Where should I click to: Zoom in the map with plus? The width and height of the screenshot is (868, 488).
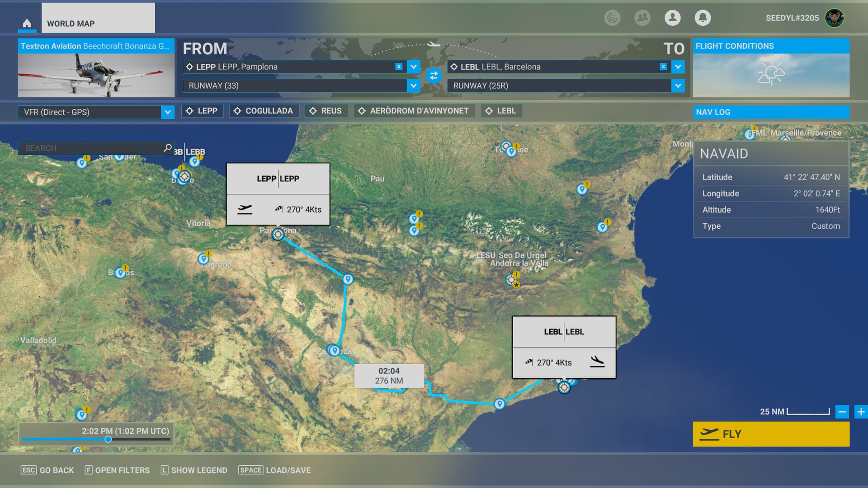click(861, 412)
